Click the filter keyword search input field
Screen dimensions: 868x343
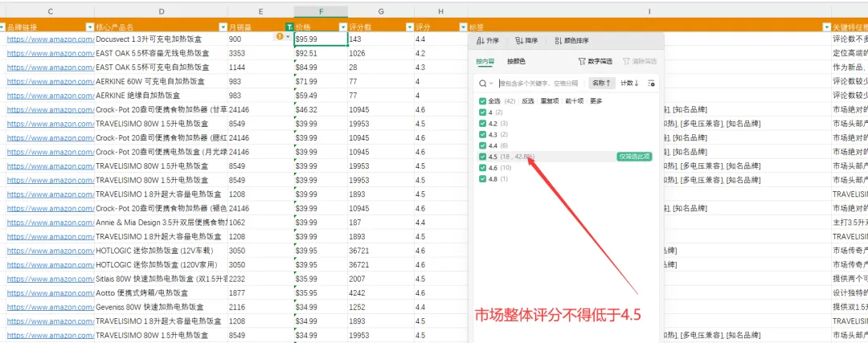(540, 83)
